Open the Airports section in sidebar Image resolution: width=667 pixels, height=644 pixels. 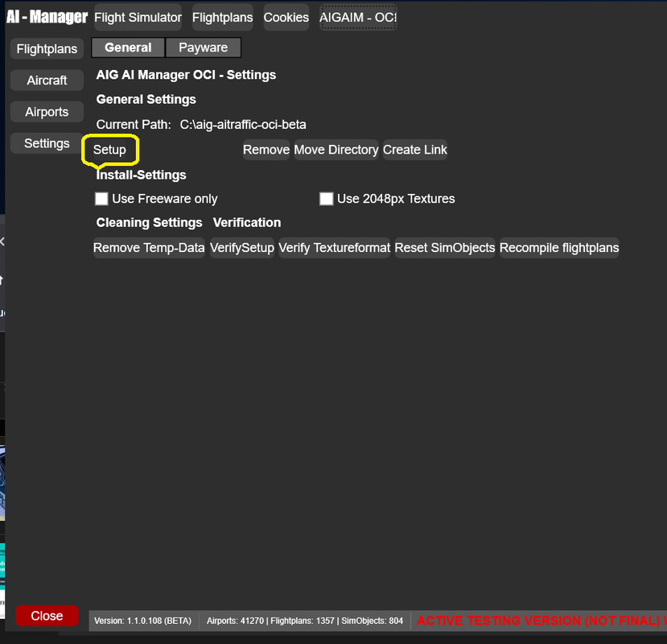(x=47, y=112)
